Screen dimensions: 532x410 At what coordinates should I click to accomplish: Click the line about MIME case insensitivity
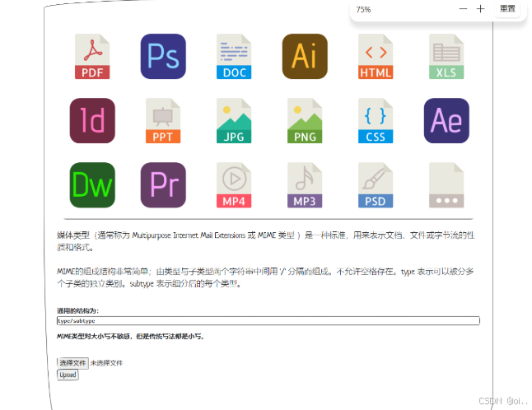point(131,337)
